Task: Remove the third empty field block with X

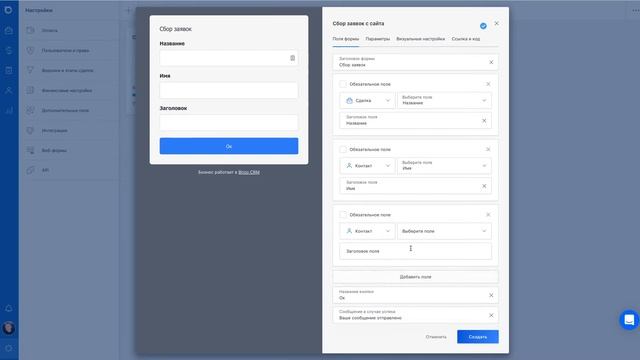Action: (x=488, y=214)
